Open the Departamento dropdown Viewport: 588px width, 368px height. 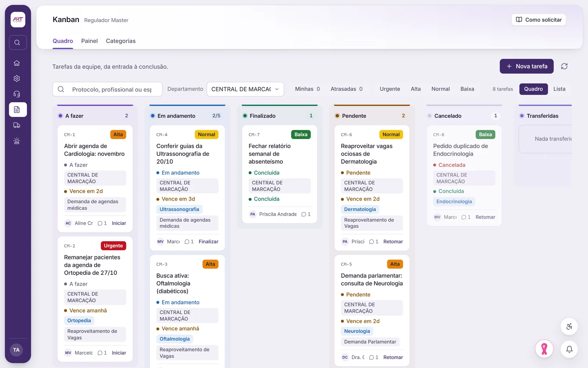245,89
